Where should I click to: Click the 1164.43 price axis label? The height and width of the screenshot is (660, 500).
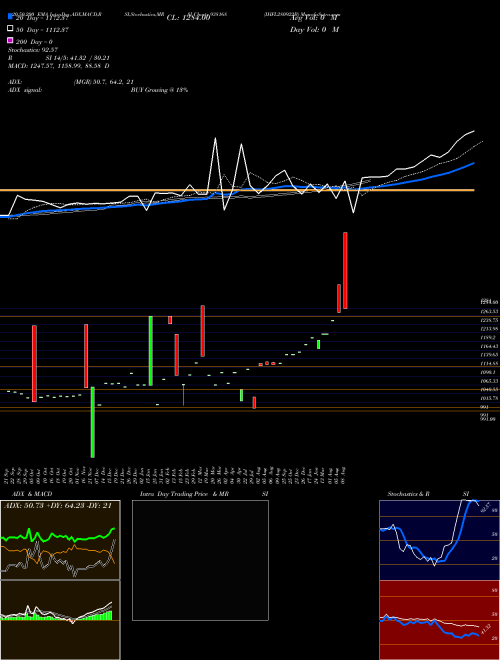pyautogui.click(x=489, y=346)
